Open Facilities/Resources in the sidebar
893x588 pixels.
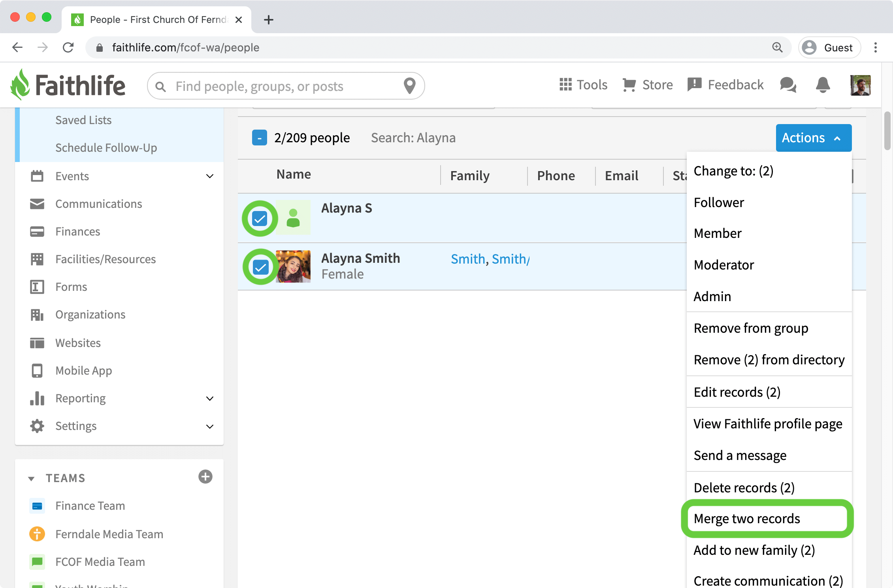click(106, 259)
